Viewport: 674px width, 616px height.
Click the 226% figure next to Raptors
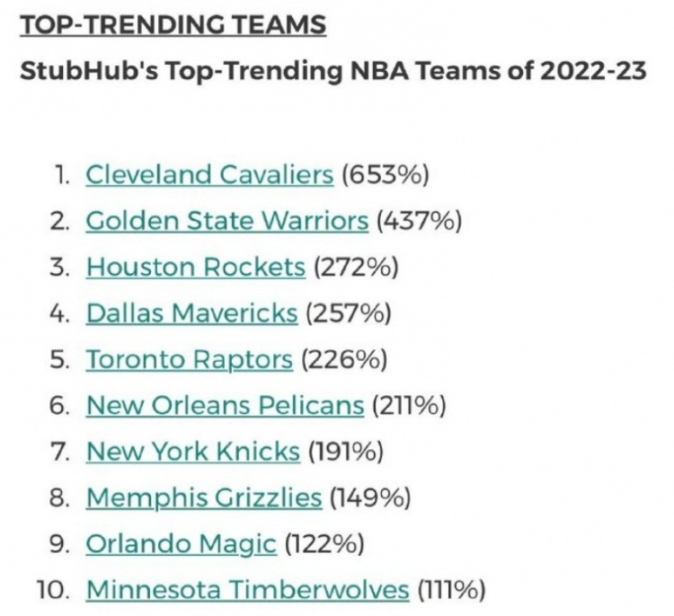344,359
